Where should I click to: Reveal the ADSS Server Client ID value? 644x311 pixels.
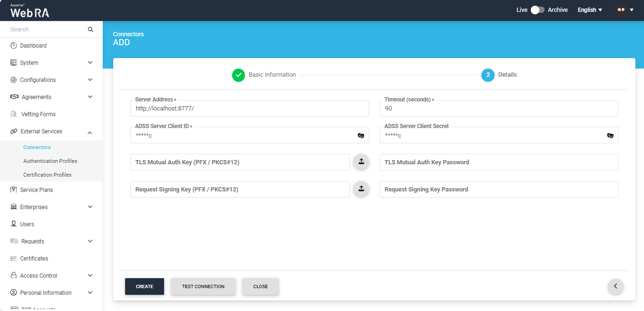pyautogui.click(x=361, y=136)
